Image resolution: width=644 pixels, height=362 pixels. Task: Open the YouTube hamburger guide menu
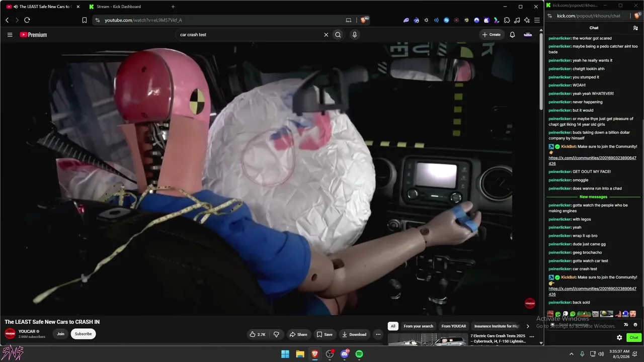tap(10, 35)
